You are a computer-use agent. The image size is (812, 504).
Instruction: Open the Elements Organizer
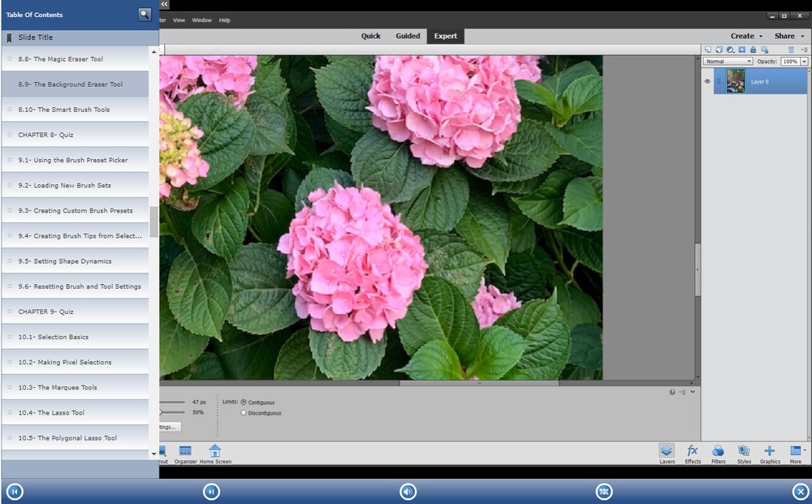[185, 453]
